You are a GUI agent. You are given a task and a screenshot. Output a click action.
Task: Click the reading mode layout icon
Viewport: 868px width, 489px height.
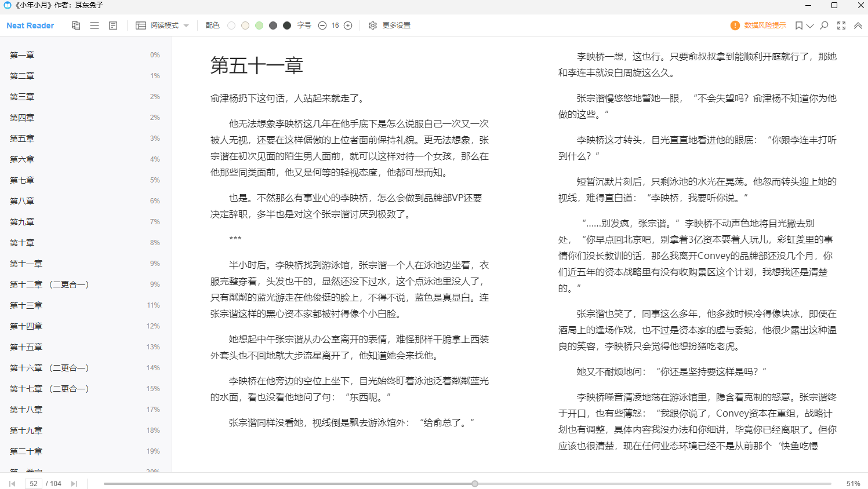pos(141,25)
